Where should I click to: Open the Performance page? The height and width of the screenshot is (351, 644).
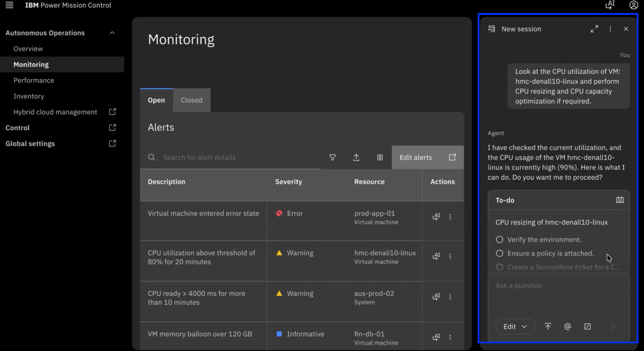pos(34,80)
